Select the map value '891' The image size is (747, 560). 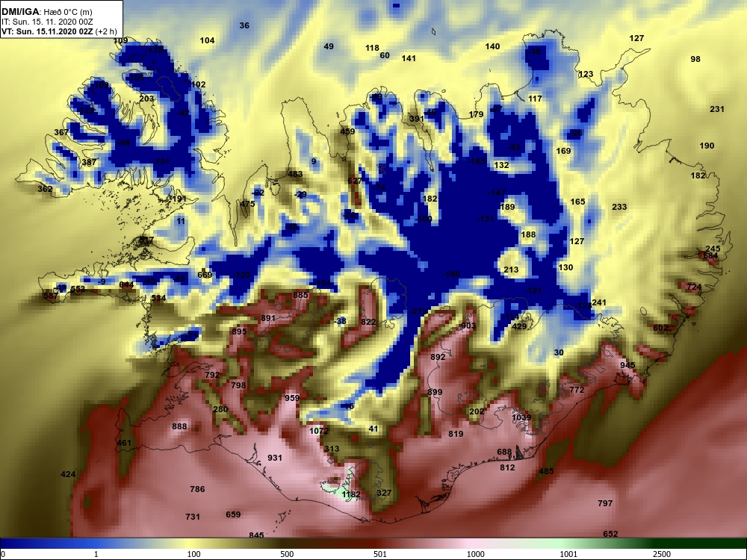(x=268, y=318)
